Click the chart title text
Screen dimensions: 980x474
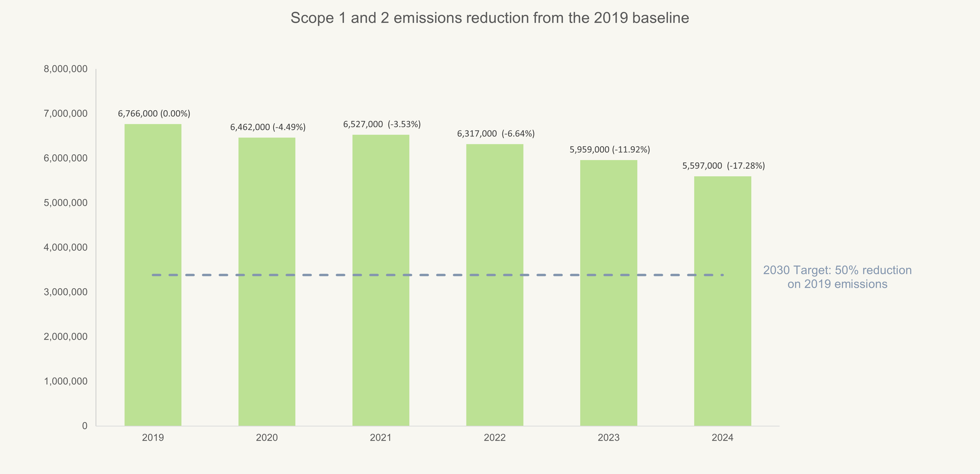[x=490, y=18]
